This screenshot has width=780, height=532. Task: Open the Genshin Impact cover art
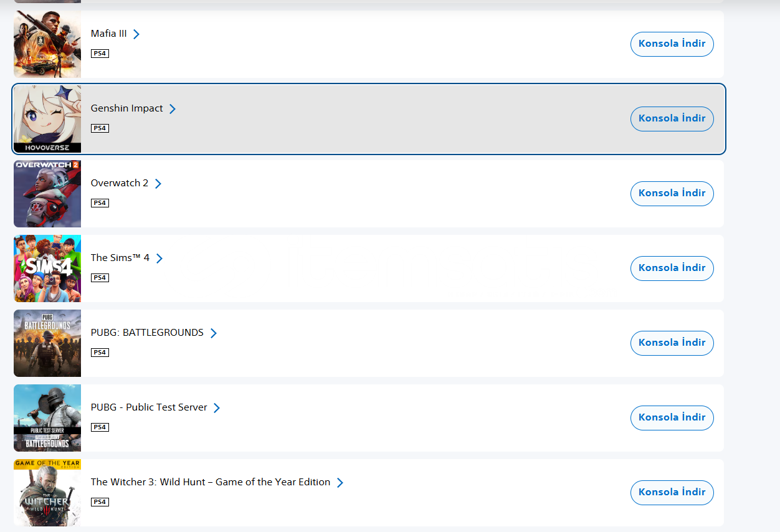(47, 119)
